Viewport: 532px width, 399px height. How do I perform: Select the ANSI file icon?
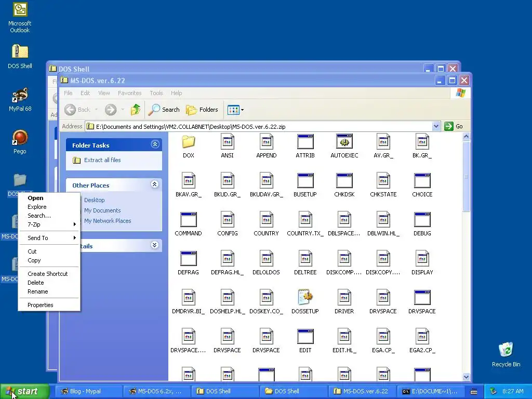(228, 141)
